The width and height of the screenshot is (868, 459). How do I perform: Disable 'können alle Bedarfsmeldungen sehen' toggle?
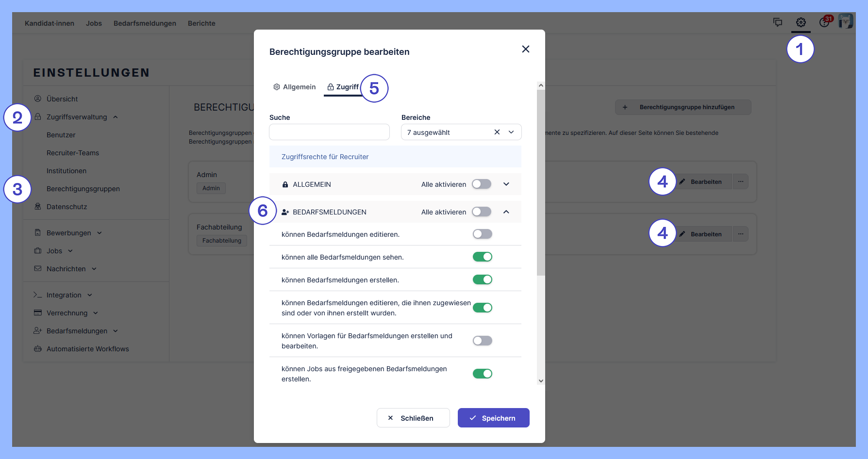coord(482,257)
